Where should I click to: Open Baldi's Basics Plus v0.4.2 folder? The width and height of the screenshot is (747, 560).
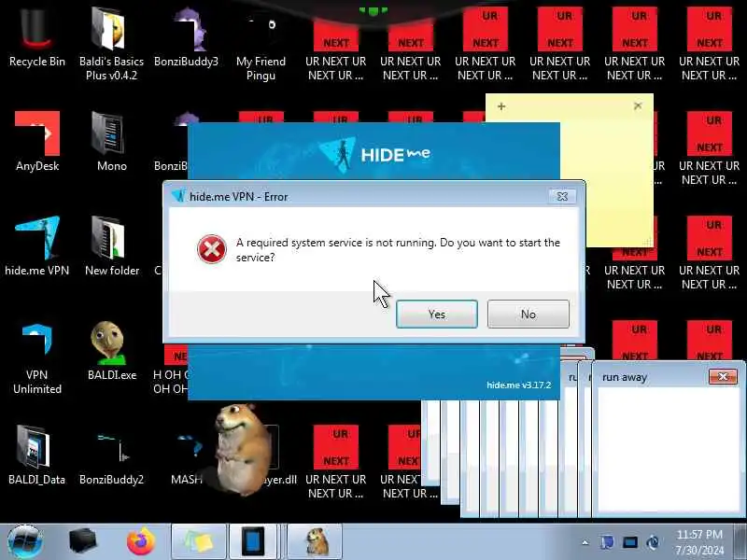pos(111,43)
